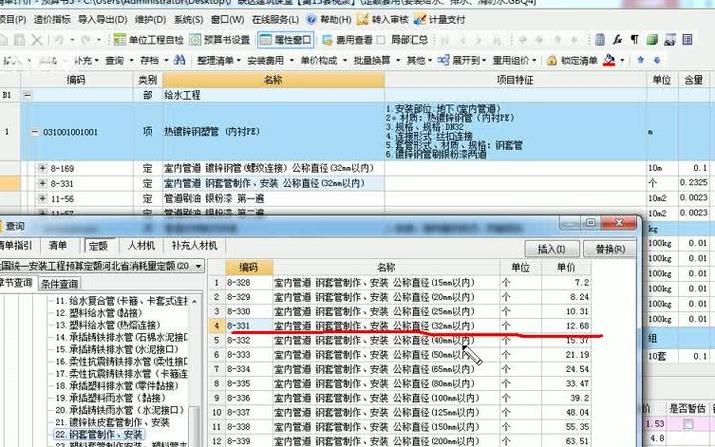This screenshot has width=715, height=447.
Task: Open the 整理清单 dropdown
Action: 219,60
